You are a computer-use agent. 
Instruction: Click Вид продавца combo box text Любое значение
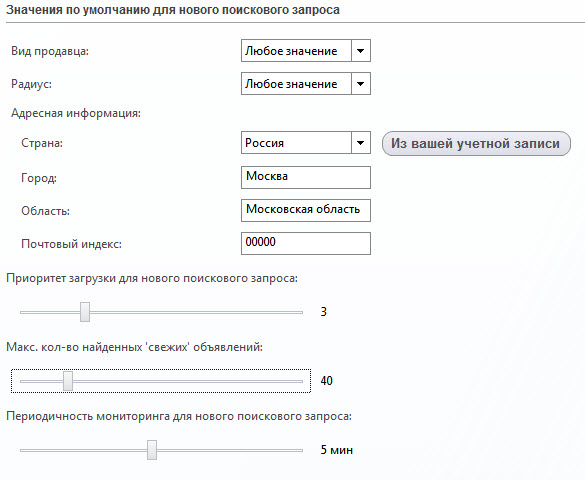(291, 51)
